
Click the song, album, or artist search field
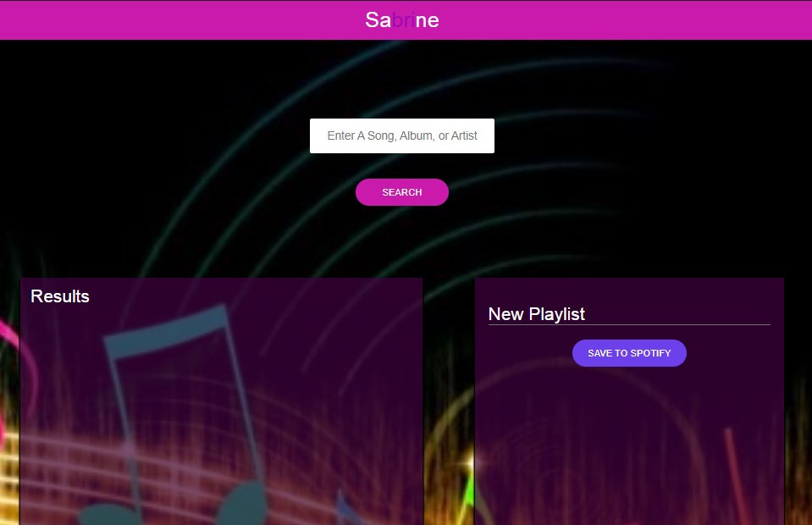(x=401, y=135)
